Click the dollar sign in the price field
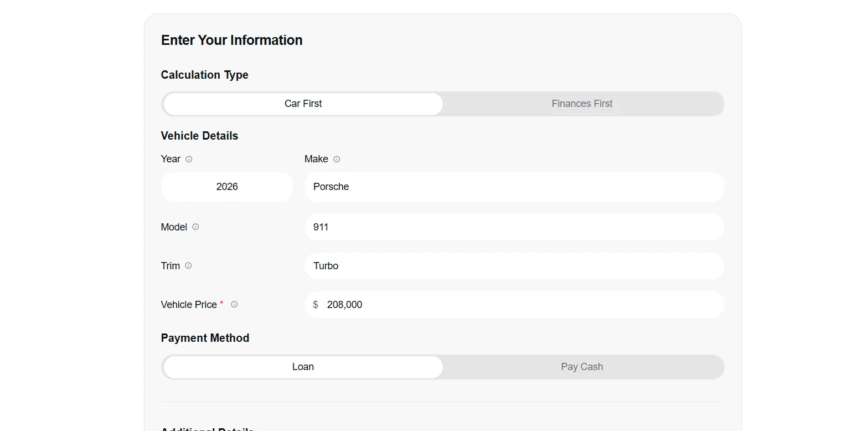This screenshot has height=431, width=868. (x=316, y=305)
